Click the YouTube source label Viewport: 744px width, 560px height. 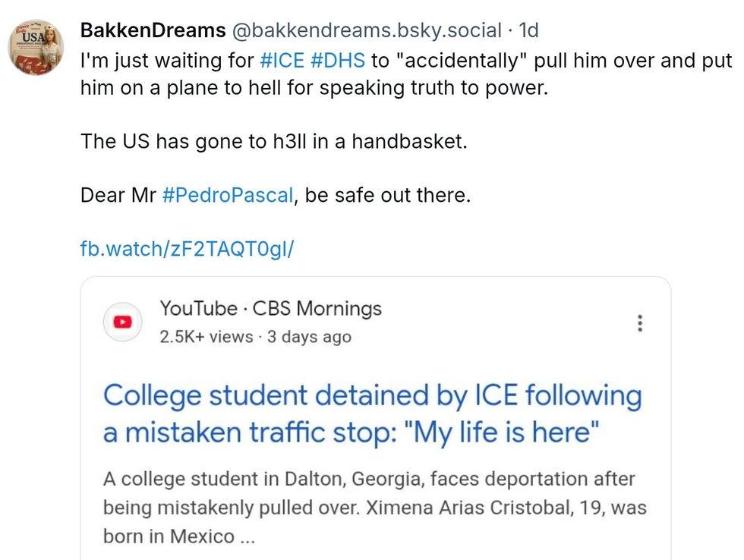tap(198, 309)
